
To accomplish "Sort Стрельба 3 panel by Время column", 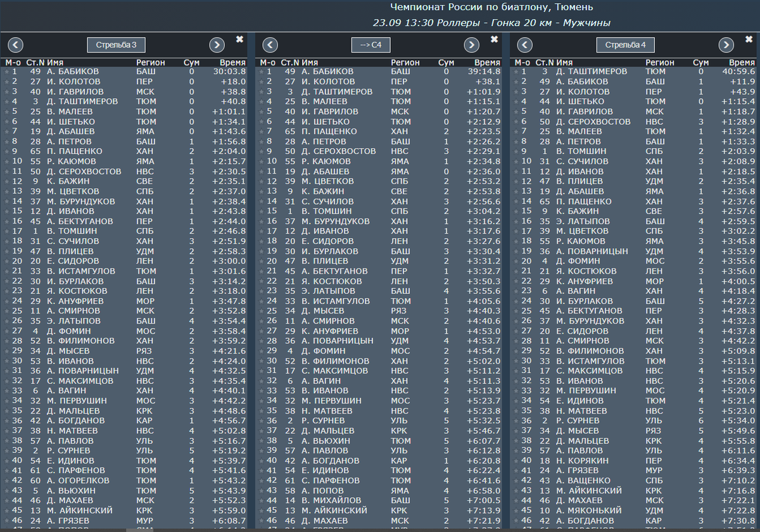I will [232, 63].
